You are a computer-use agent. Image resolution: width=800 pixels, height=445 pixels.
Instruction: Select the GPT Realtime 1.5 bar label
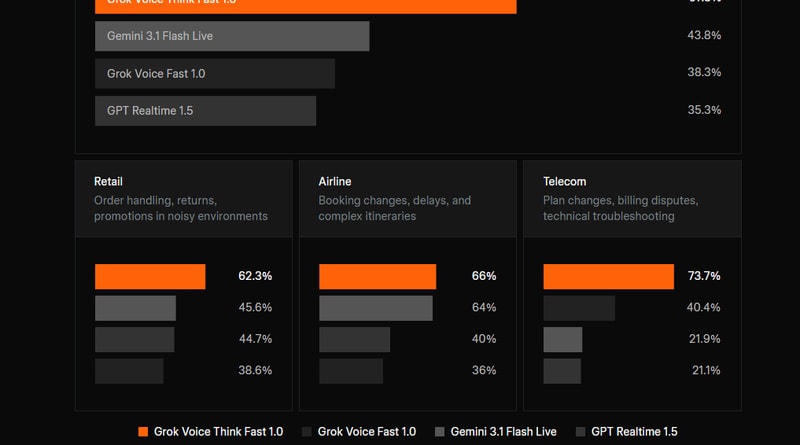[150, 110]
